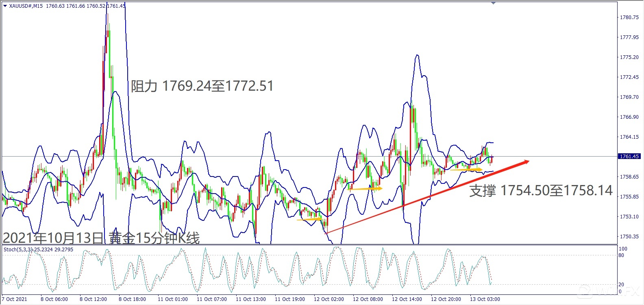Image resolution: width=644 pixels, height=305 pixels.
Task: Click the 11 Oct 07:00 time label
Action: [212, 299]
